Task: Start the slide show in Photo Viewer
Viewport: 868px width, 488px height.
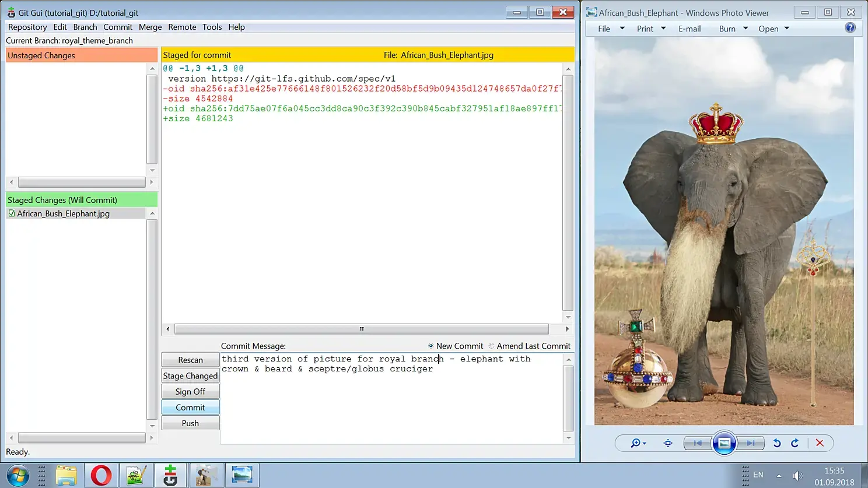Action: point(724,443)
